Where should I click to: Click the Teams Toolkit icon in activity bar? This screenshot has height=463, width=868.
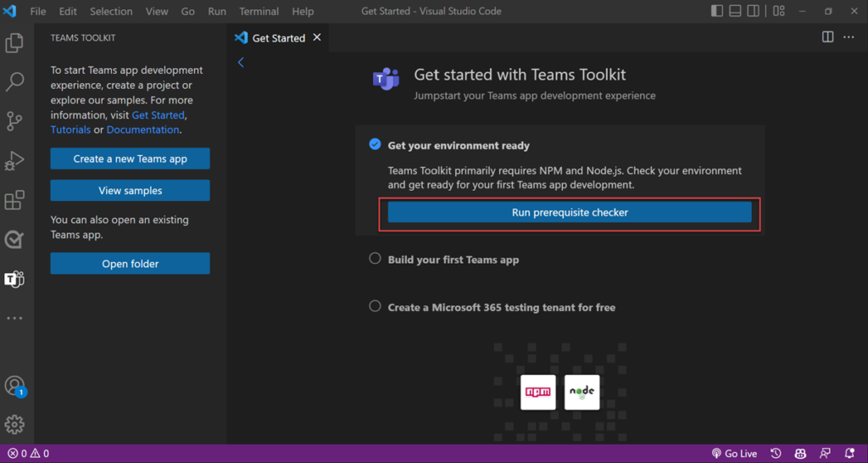click(14, 279)
